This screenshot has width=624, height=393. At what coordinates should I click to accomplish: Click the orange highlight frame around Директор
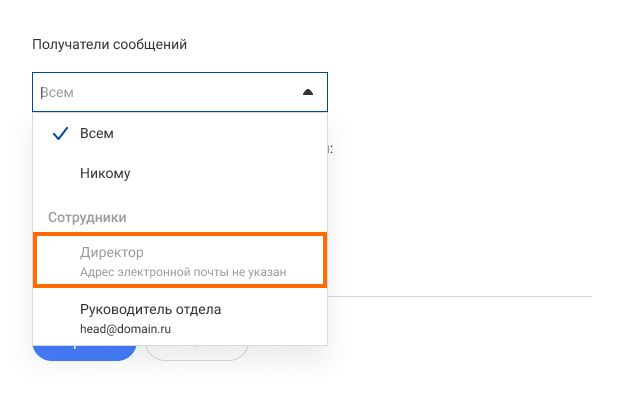180,234
